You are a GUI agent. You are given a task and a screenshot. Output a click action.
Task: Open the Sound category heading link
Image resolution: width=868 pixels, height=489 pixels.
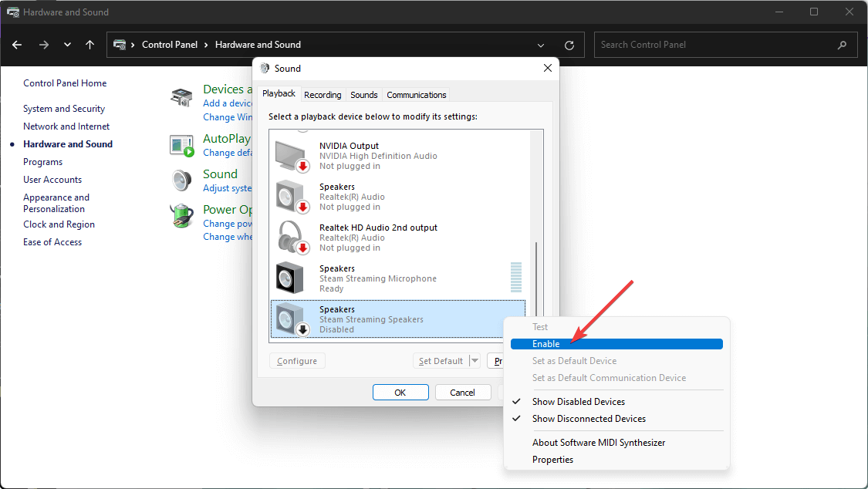point(221,174)
